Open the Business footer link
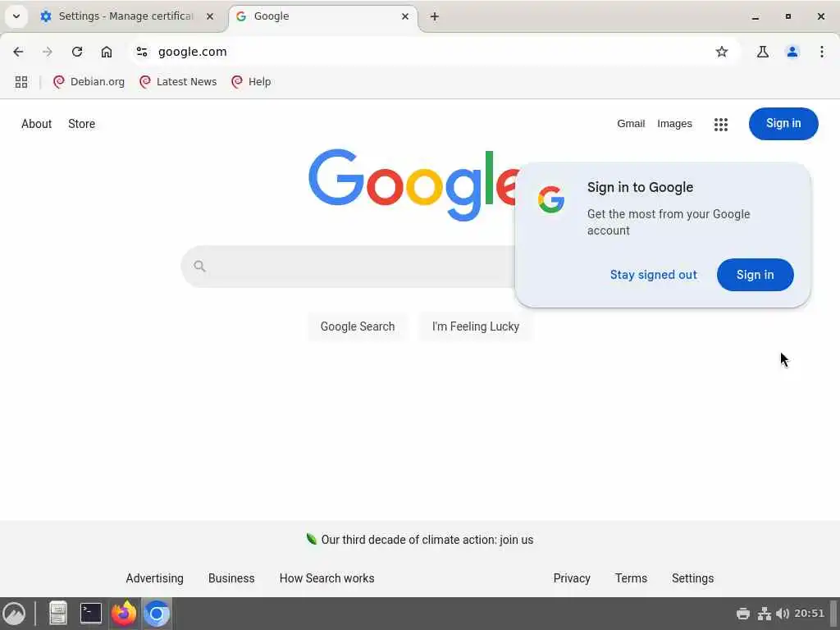Screen dimensions: 840x630 [x=231, y=578]
